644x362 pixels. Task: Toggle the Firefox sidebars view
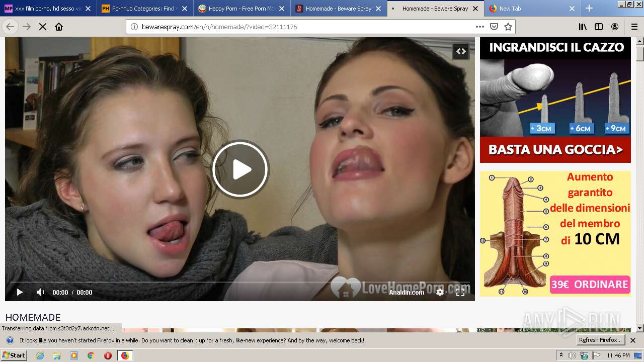click(x=599, y=27)
